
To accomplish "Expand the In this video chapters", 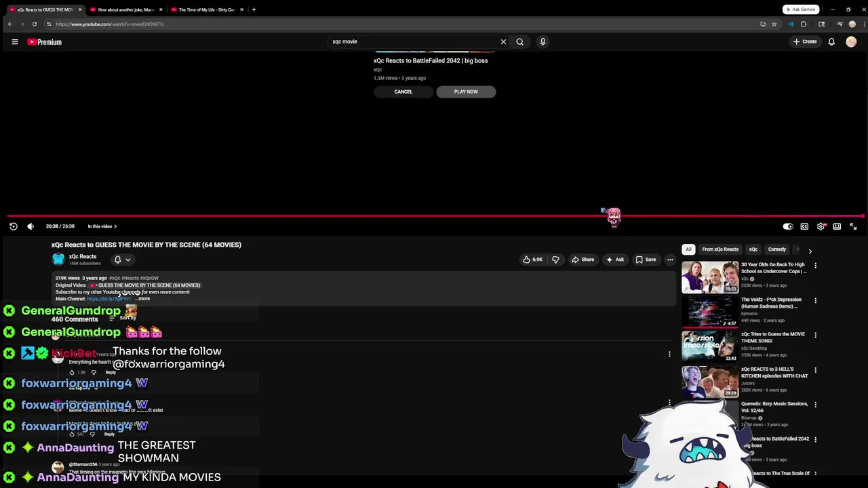I will [x=102, y=226].
